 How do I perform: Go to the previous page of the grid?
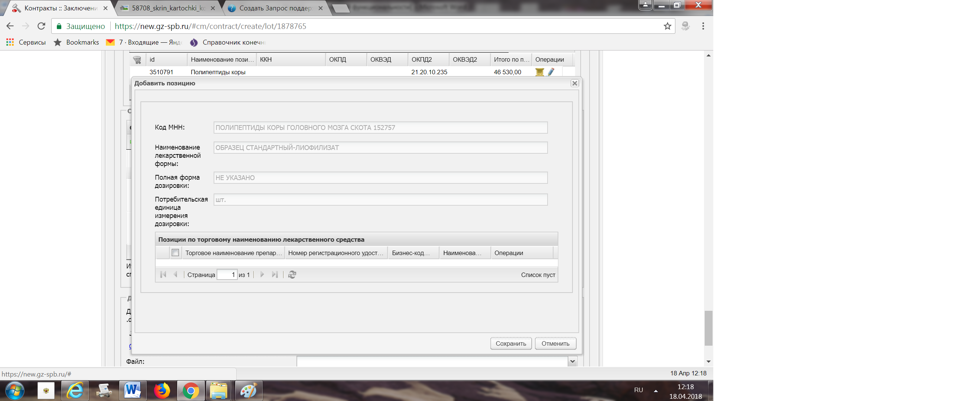[175, 274]
